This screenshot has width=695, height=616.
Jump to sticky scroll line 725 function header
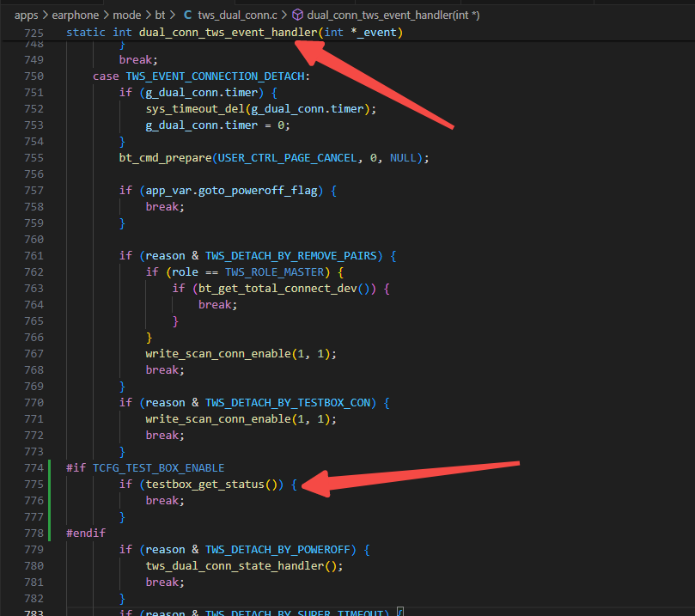[234, 33]
